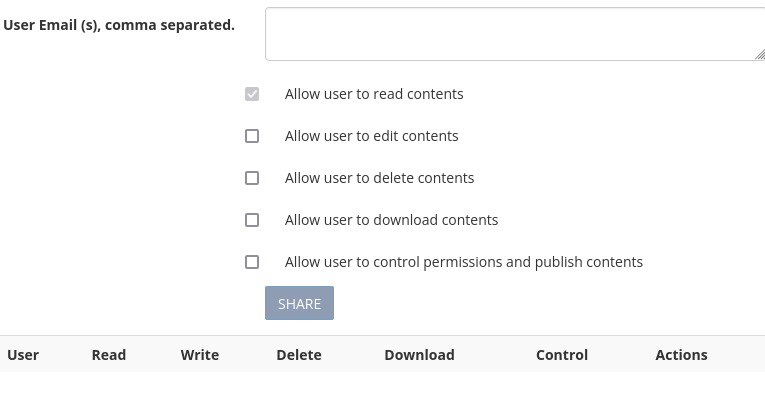Click 'Allow user to download contents' label text
This screenshot has width=765, height=406.
(391, 220)
